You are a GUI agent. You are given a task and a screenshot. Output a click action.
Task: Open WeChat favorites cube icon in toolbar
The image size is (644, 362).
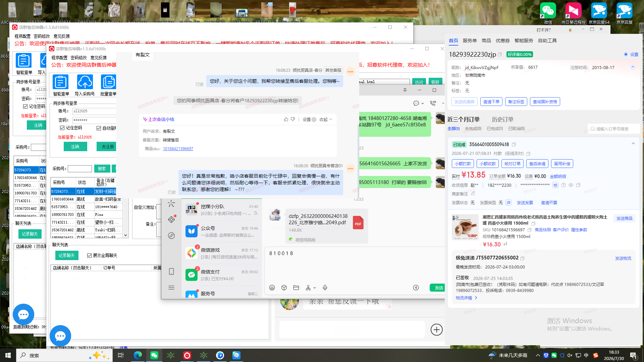(284, 288)
